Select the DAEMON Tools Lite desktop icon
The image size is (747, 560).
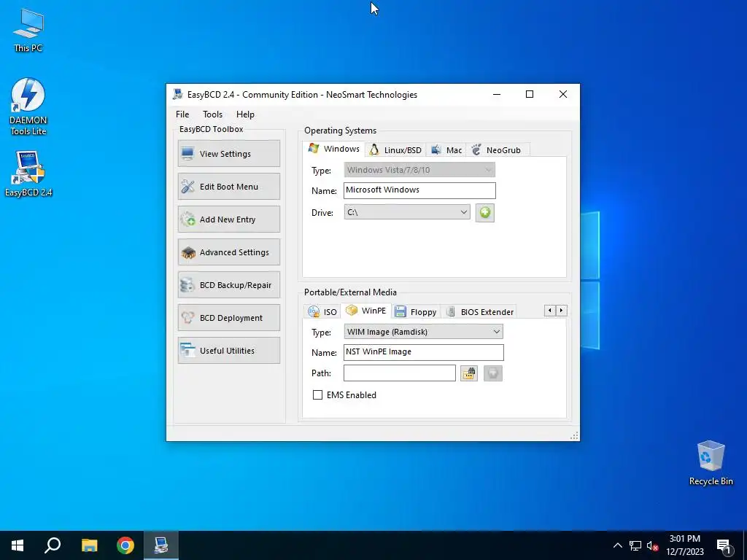point(28,106)
